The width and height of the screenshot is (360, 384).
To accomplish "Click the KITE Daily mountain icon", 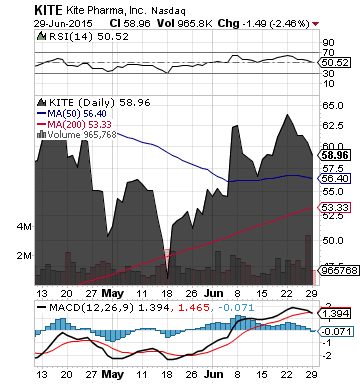I will click(x=42, y=102).
